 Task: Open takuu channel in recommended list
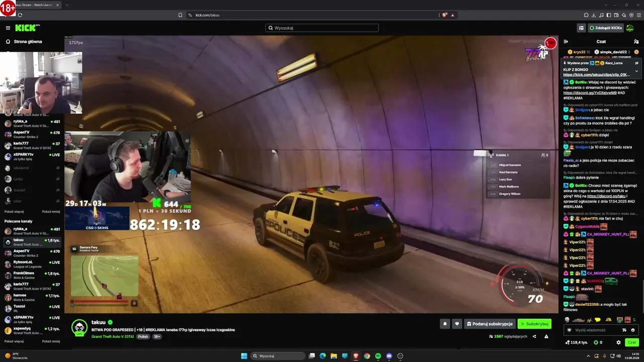[32, 242]
